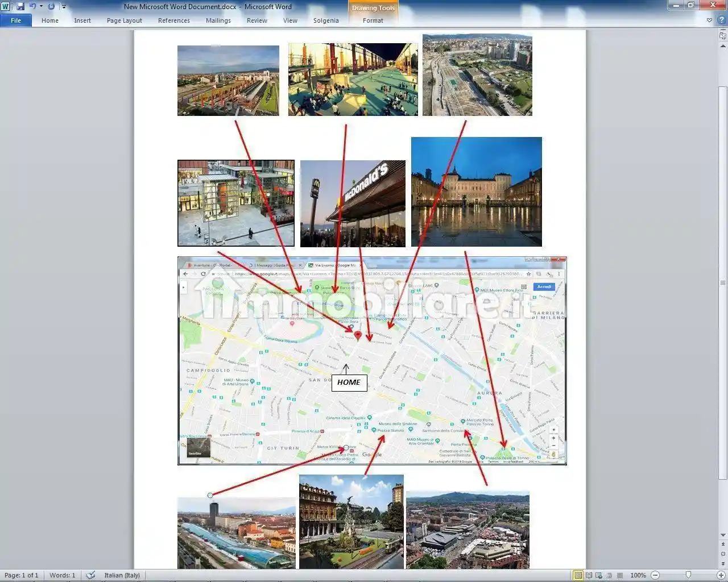Screen dimensions: 728x582
Task: Select the illuminated palace night photo
Action: pos(477,192)
